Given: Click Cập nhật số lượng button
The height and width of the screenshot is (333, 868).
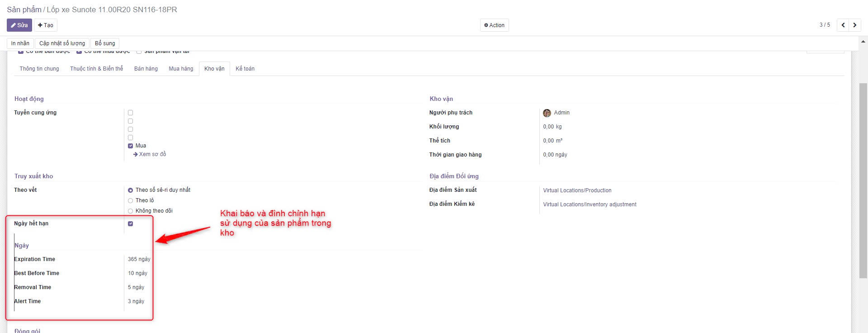Looking at the screenshot, I should [62, 43].
